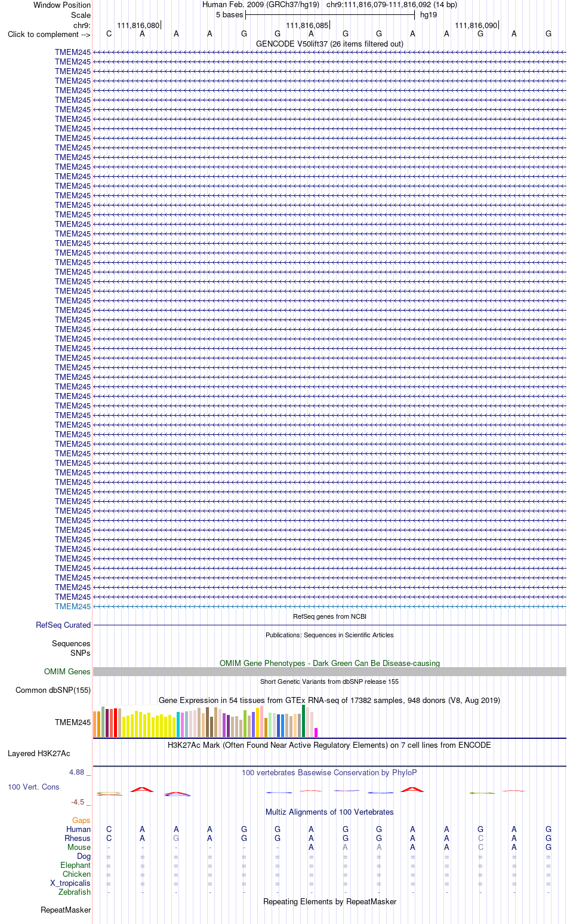Click the 'X_tropicalis' alignment row label

click(x=70, y=883)
